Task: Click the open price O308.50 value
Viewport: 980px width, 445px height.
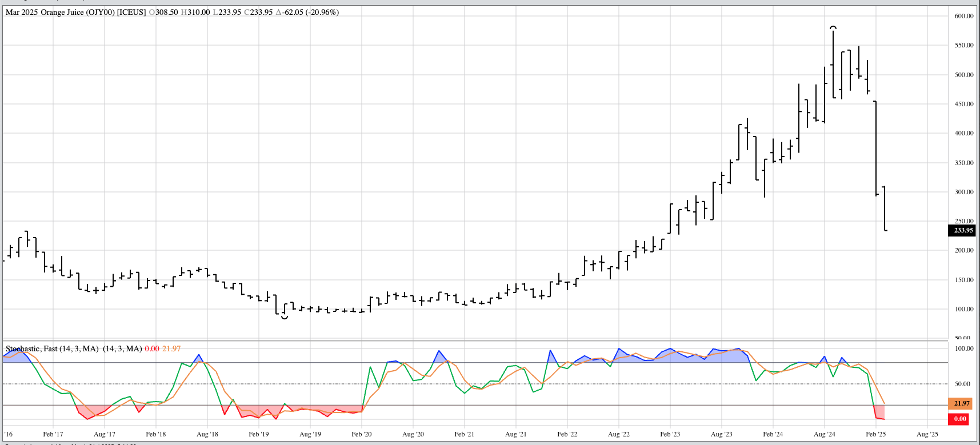Action: 163,12
